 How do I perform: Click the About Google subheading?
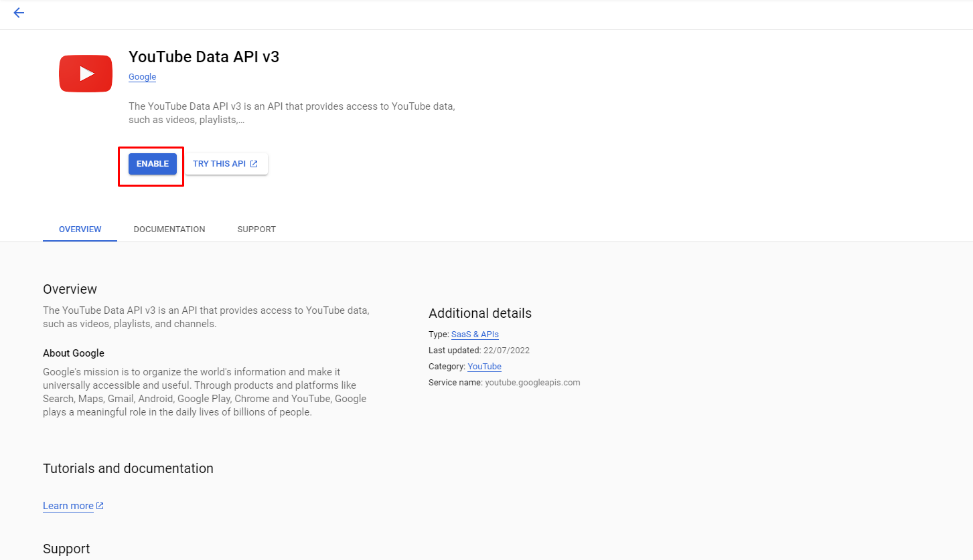74,353
